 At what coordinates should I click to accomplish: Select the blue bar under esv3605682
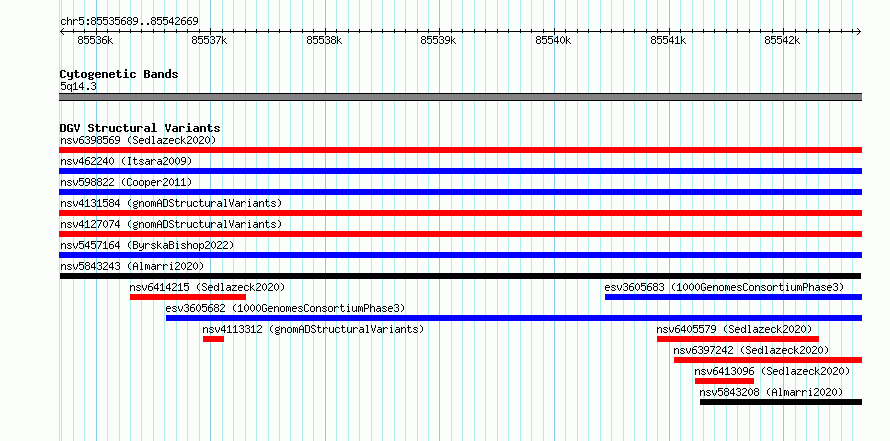point(514,318)
